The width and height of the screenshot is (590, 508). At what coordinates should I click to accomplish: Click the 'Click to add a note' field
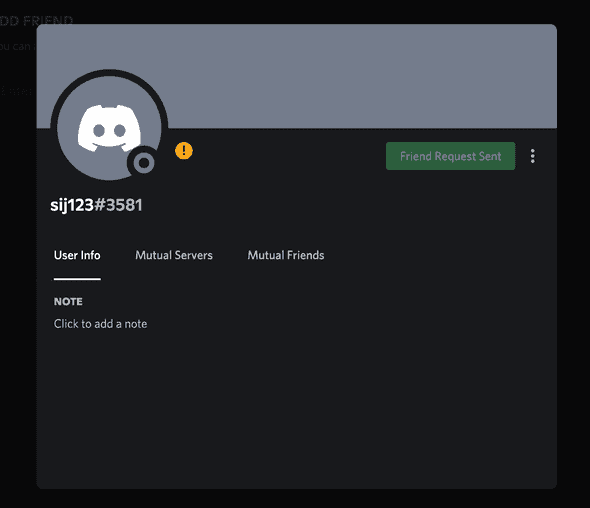pyautogui.click(x=100, y=324)
